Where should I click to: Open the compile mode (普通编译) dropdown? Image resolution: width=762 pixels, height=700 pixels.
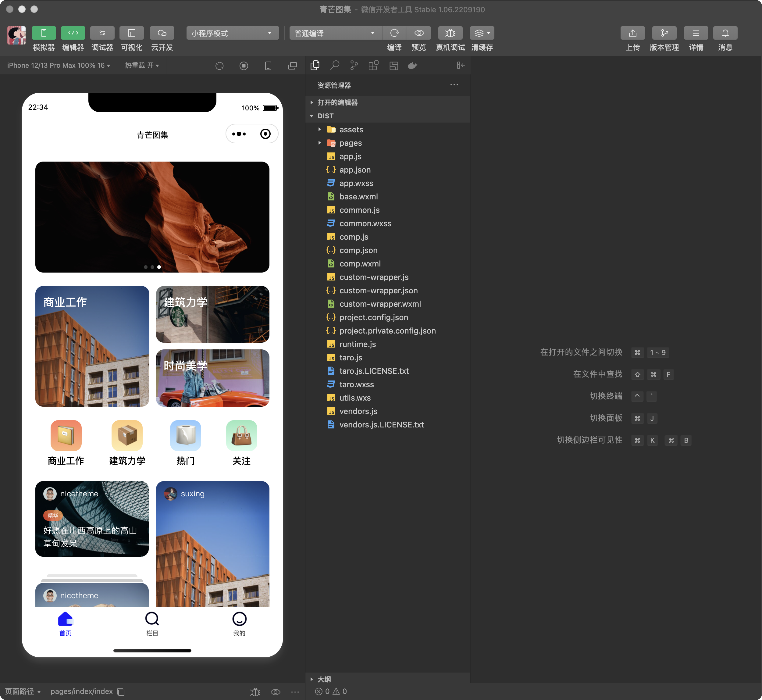point(336,33)
